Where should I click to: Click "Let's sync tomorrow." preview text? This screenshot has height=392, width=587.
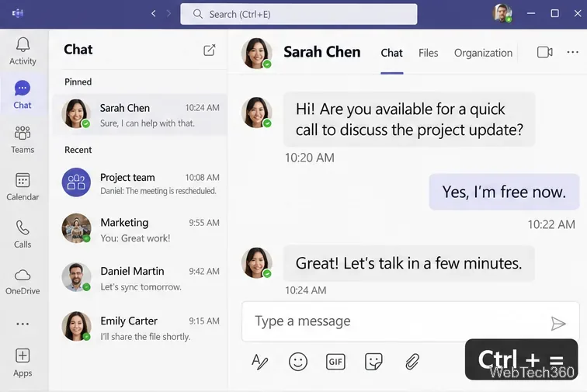click(141, 287)
